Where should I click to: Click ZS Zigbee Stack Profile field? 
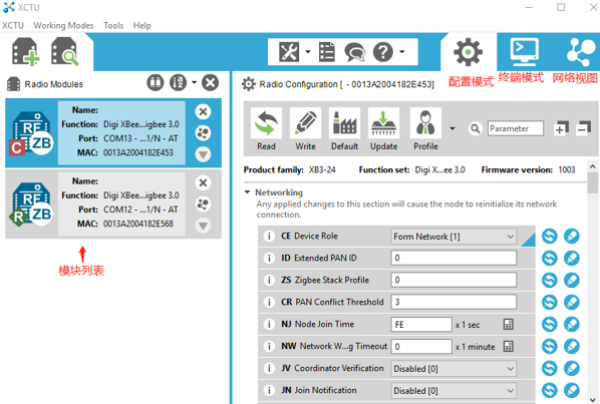453,280
